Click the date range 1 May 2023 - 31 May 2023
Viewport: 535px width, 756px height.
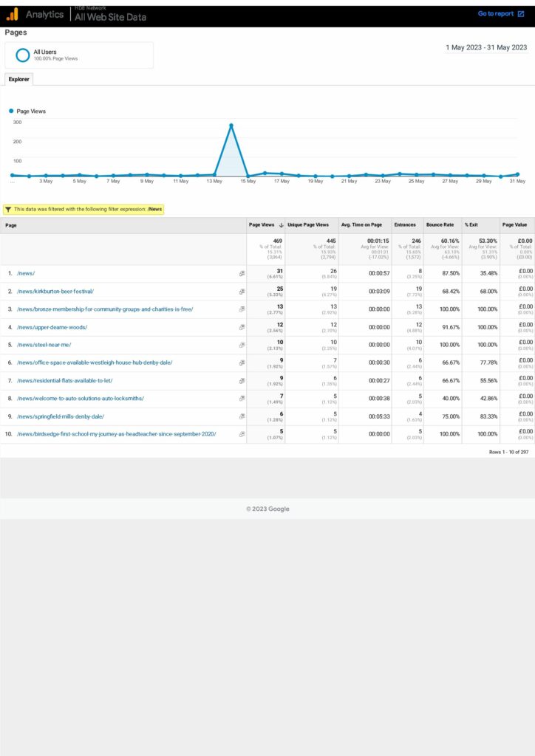click(486, 47)
